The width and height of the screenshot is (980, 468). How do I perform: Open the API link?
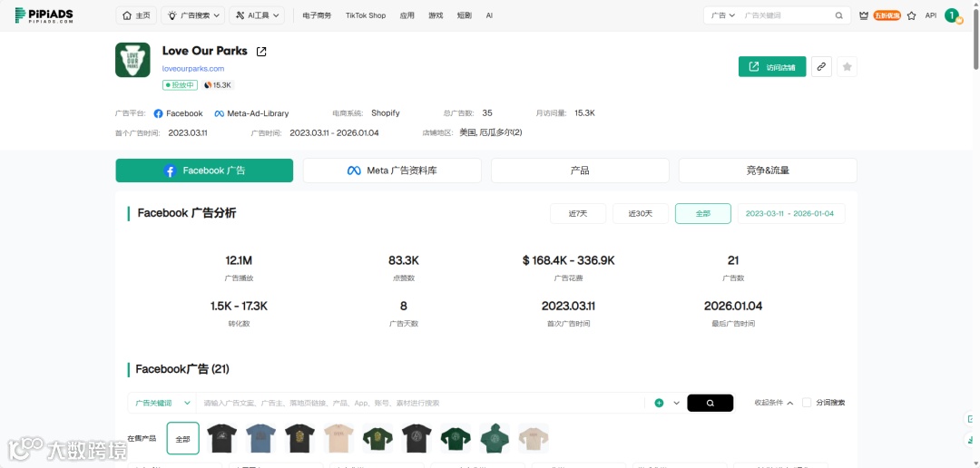(931, 15)
